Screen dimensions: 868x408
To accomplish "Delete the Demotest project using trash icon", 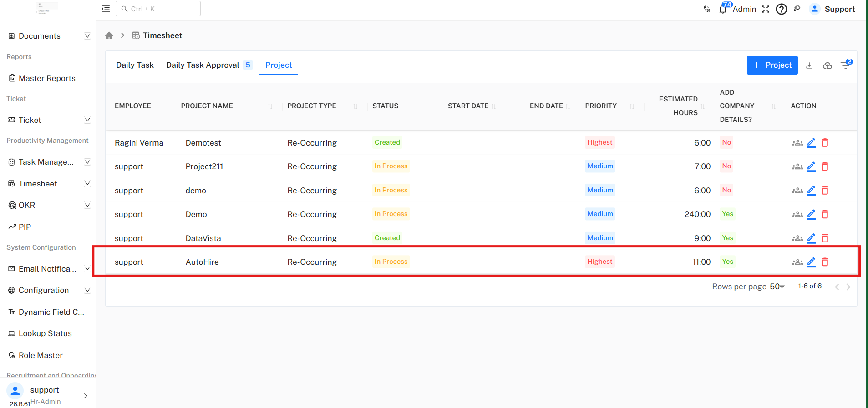I will [825, 143].
